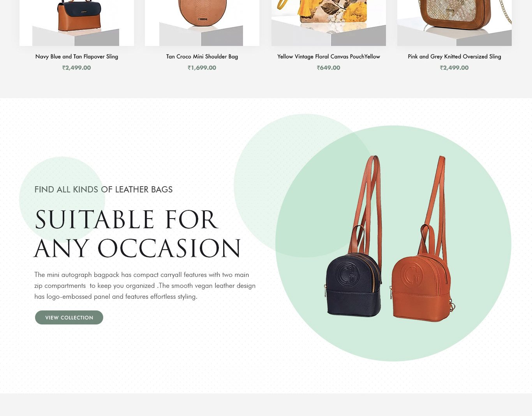This screenshot has width=532, height=416.
Task: Open Pink and Grey Knitted Oversized Sling link
Action: (454, 56)
